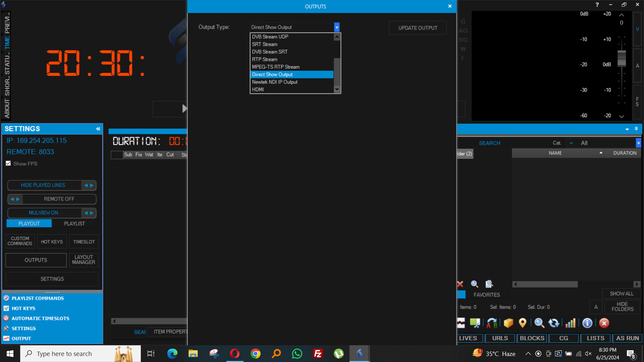
Task: Click the blue refresh arrows icon
Action: tap(554, 323)
